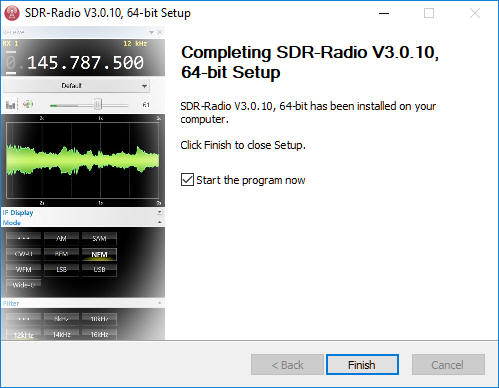Click the Back button
Screen dimensions: 499x388
click(287, 364)
